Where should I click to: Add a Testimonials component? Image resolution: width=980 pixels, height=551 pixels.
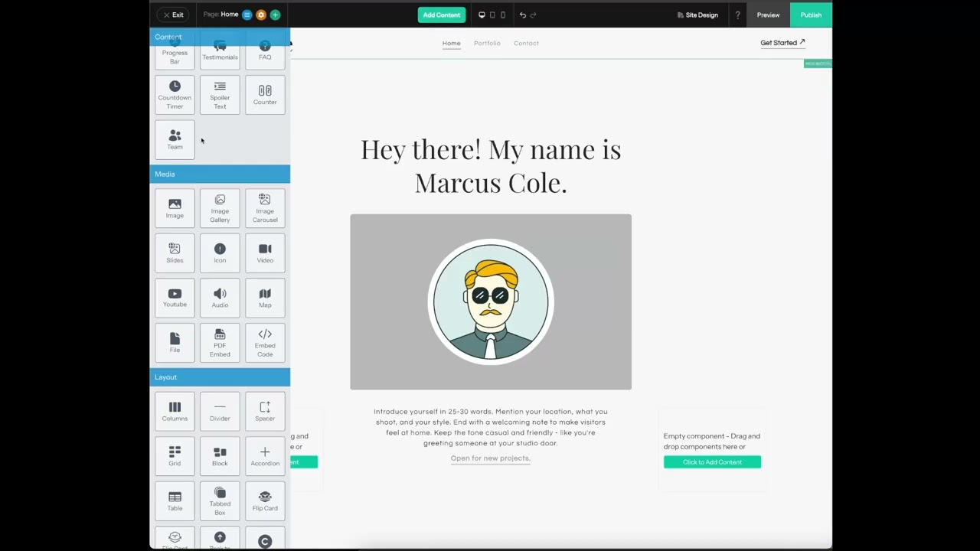point(220,54)
